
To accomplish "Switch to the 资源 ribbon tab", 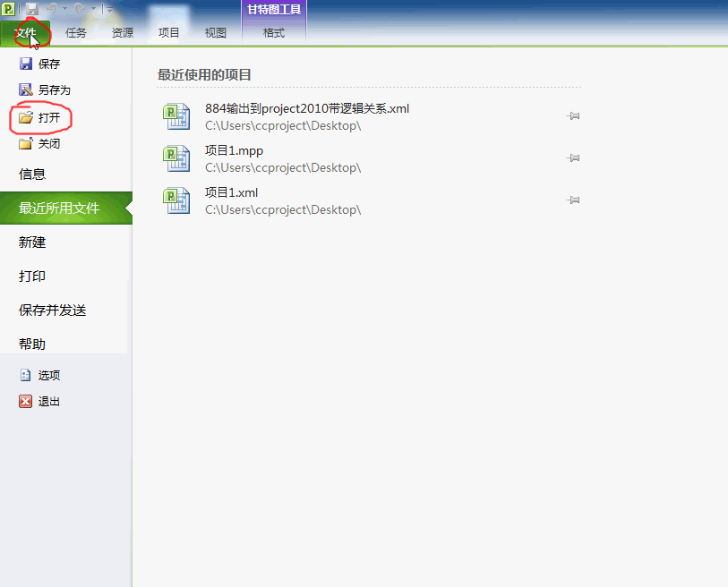I will (x=123, y=33).
